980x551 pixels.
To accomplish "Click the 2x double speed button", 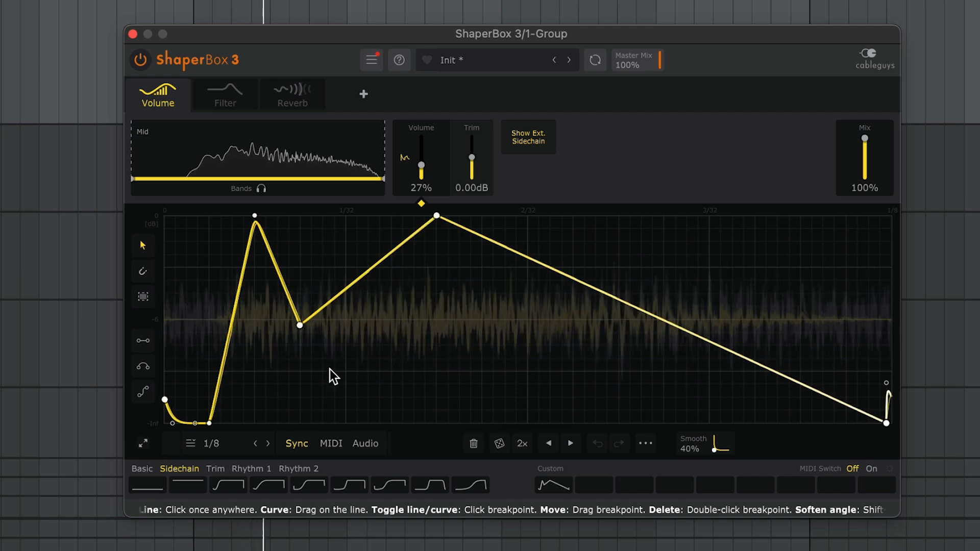I will click(x=522, y=443).
